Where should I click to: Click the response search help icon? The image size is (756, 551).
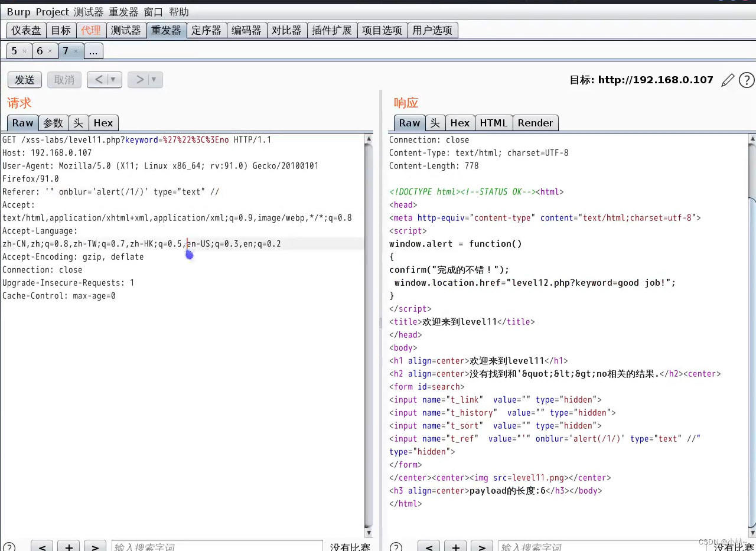click(x=396, y=547)
